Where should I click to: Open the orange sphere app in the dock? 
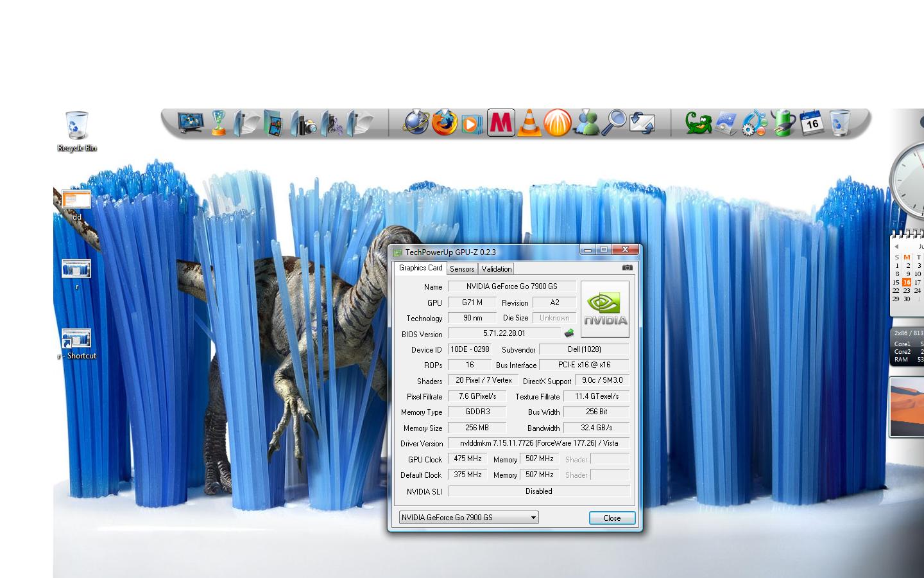coord(557,123)
